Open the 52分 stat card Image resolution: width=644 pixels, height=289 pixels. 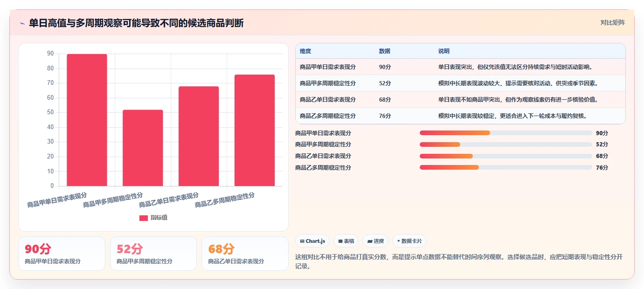[x=153, y=254]
